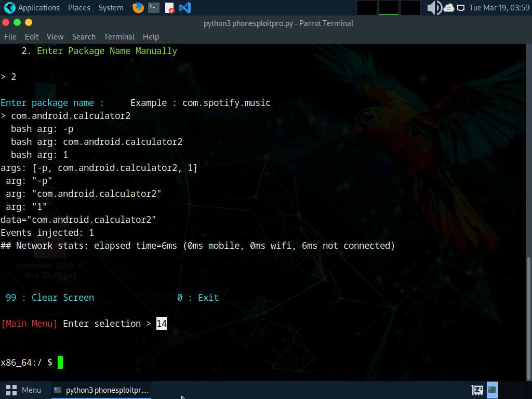
Task: Expand the Places menu
Action: (x=79, y=8)
